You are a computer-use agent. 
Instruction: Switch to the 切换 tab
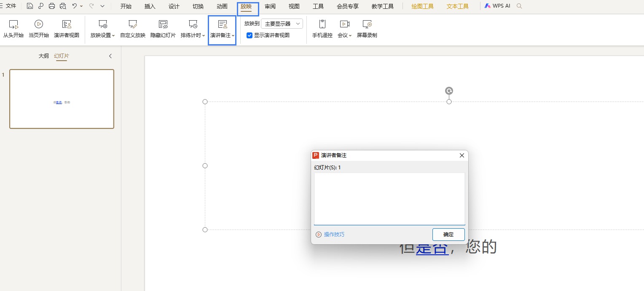[x=198, y=6]
